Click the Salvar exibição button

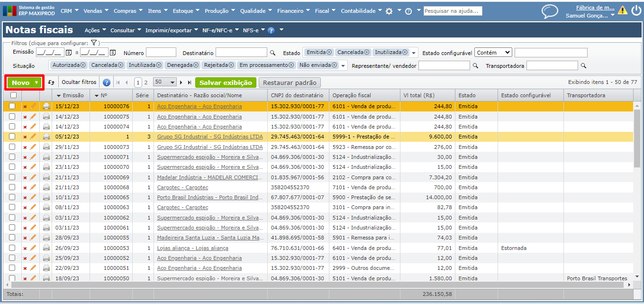pos(226,83)
